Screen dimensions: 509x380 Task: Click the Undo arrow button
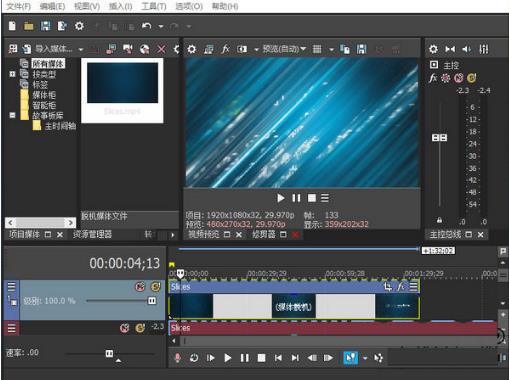[x=147, y=26]
